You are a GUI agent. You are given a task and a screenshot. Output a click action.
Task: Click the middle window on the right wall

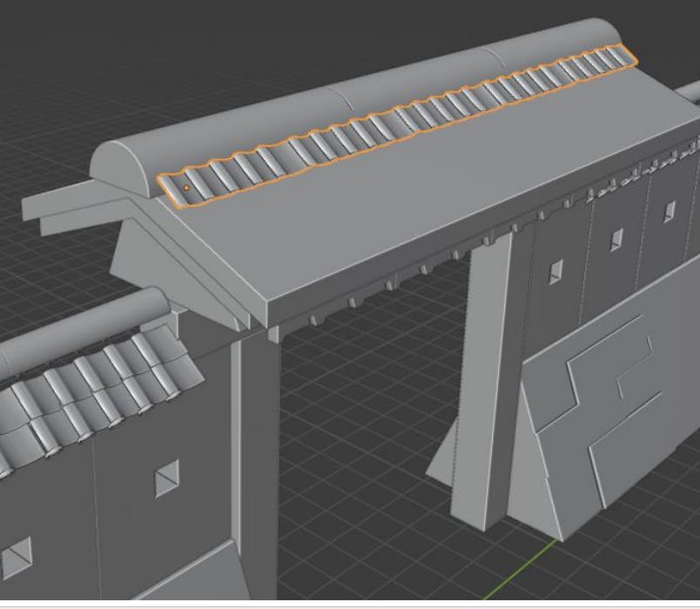[616, 239]
